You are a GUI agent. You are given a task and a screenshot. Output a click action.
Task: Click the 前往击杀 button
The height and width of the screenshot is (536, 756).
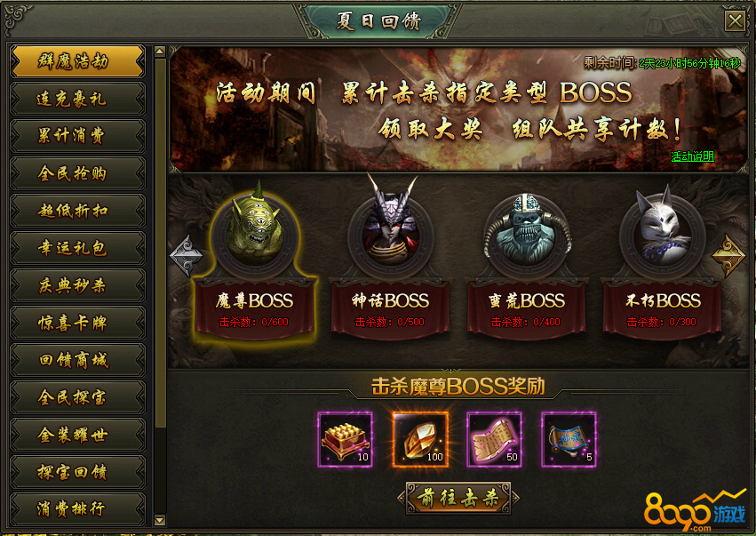click(458, 498)
